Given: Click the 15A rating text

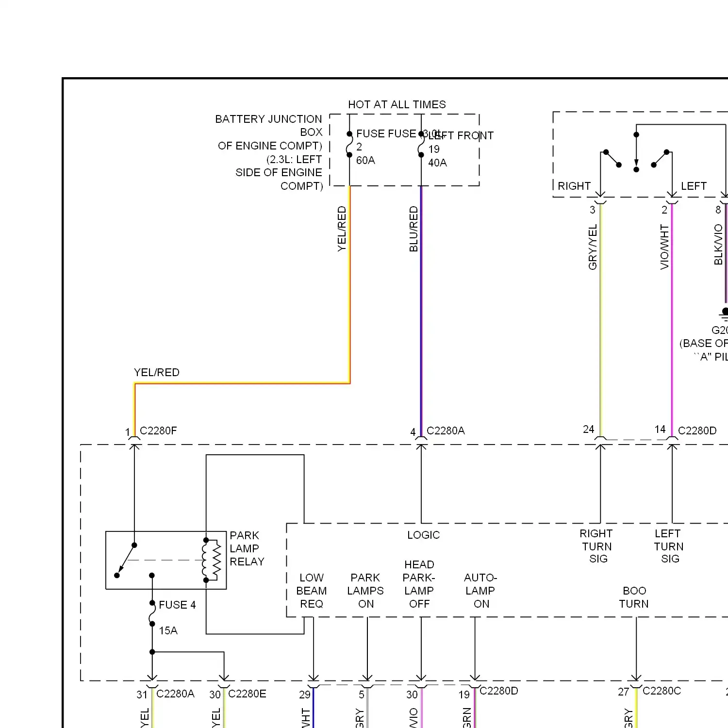Looking at the screenshot, I should click(x=168, y=630).
